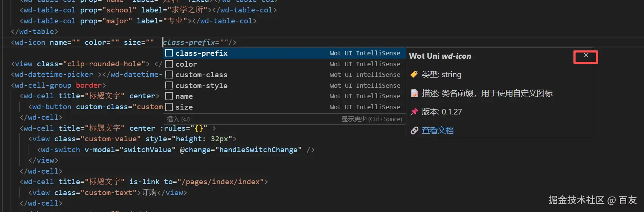Click 显示更少 (Ctrl+Space) in the suggestion footer

click(x=371, y=119)
